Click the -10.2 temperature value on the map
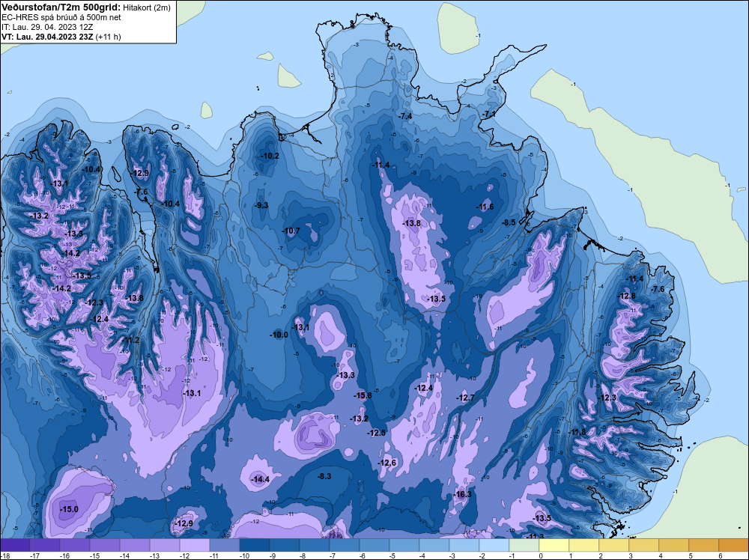 coord(270,156)
